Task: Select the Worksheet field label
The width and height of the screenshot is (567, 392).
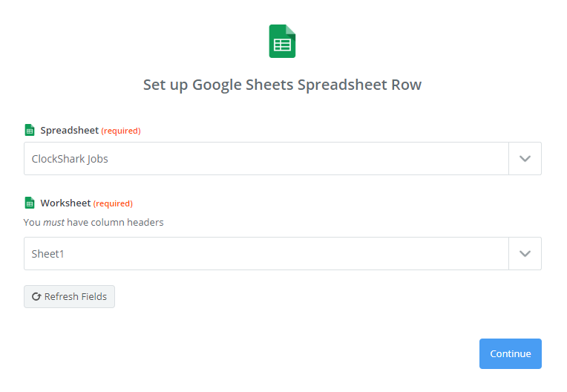Action: [65, 203]
